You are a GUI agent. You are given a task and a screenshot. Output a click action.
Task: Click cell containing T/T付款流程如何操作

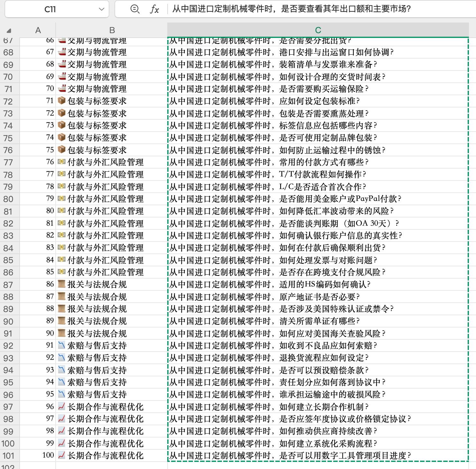coord(318,174)
